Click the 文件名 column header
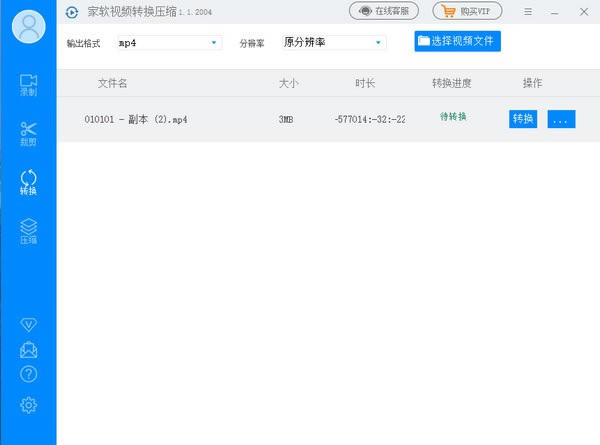 pyautogui.click(x=112, y=83)
